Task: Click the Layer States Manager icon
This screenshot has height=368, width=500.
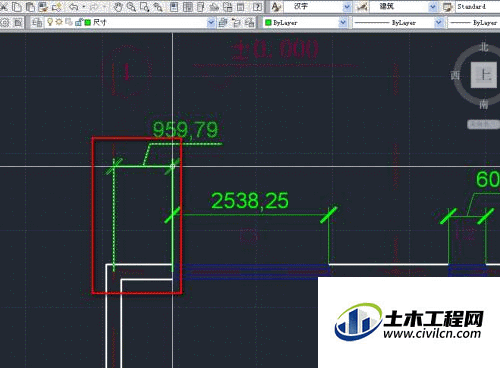Action: click(x=249, y=22)
